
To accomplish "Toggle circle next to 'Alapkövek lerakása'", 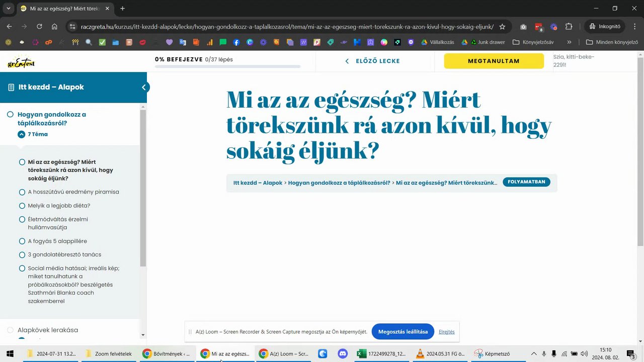I will [10, 330].
